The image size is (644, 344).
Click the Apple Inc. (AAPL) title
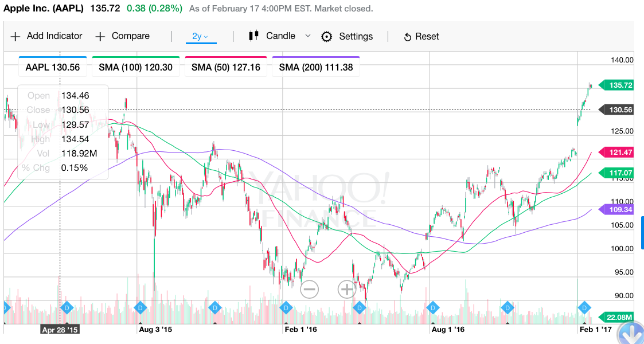[x=44, y=8]
